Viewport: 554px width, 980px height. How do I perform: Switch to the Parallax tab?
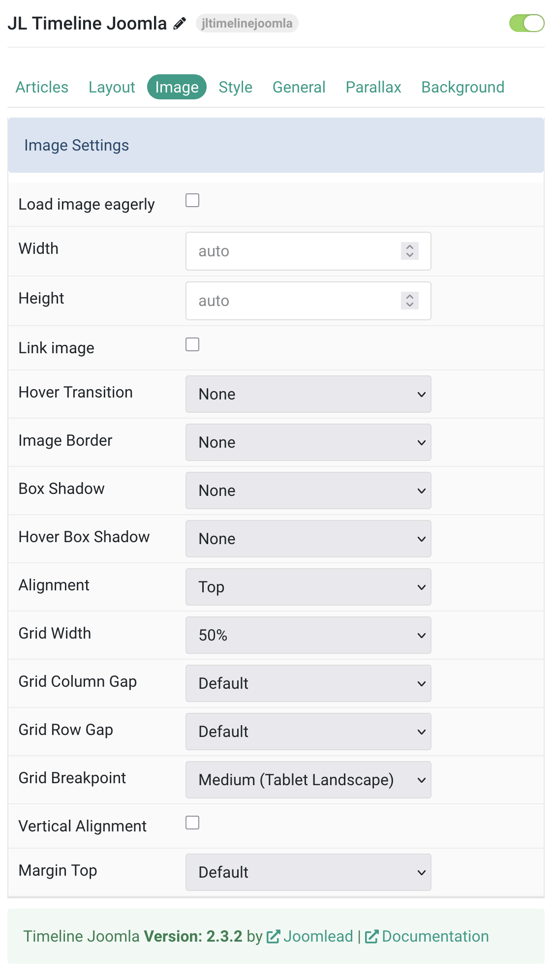coord(373,87)
